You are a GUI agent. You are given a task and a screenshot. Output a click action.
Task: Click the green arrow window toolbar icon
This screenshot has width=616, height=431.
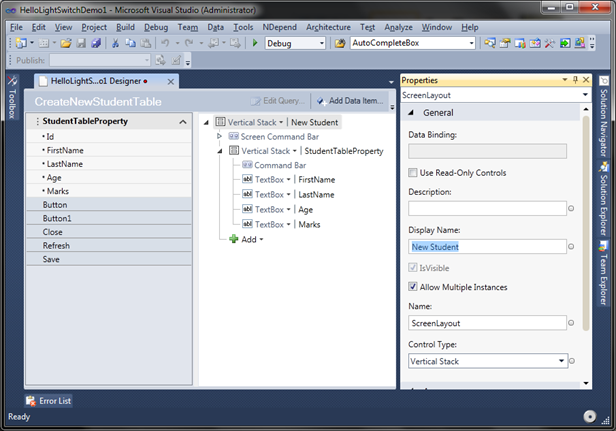565,43
